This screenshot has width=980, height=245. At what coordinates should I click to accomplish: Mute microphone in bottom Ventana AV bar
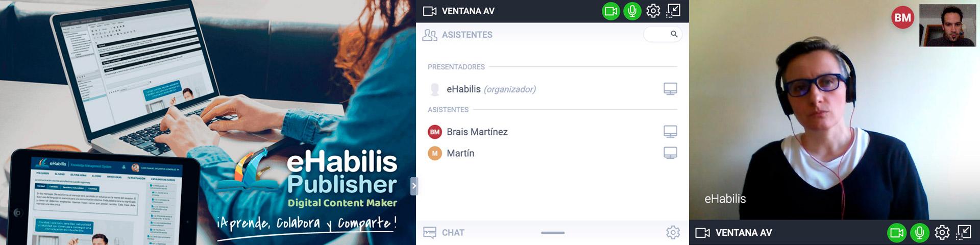pyautogui.click(x=919, y=233)
